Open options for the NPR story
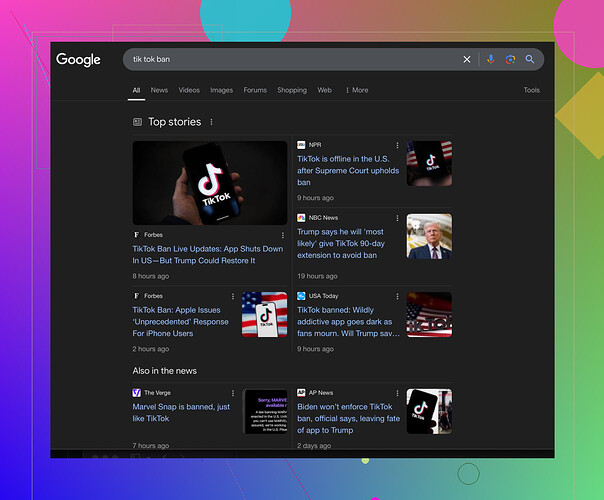Image resolution: width=604 pixels, height=500 pixels. click(x=397, y=145)
